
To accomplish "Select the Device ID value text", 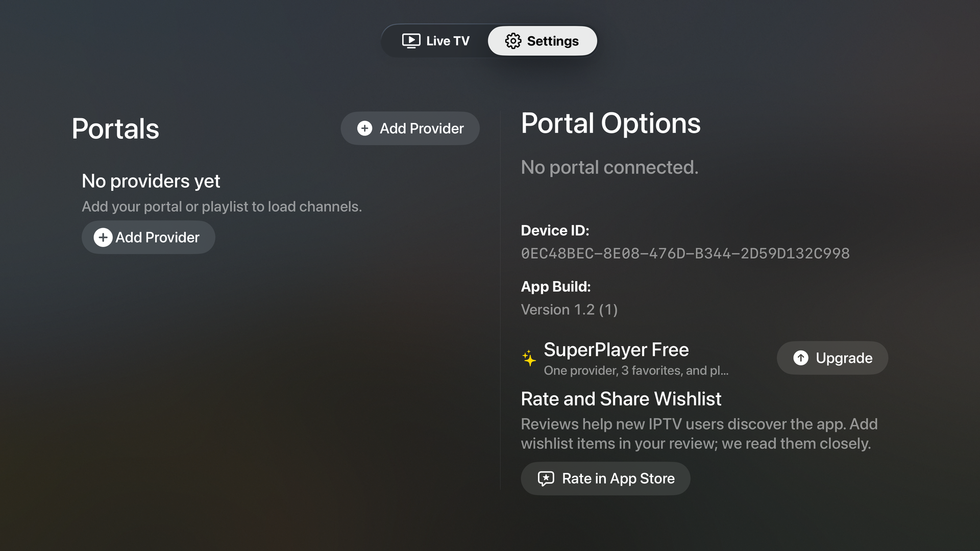I will pos(685,254).
